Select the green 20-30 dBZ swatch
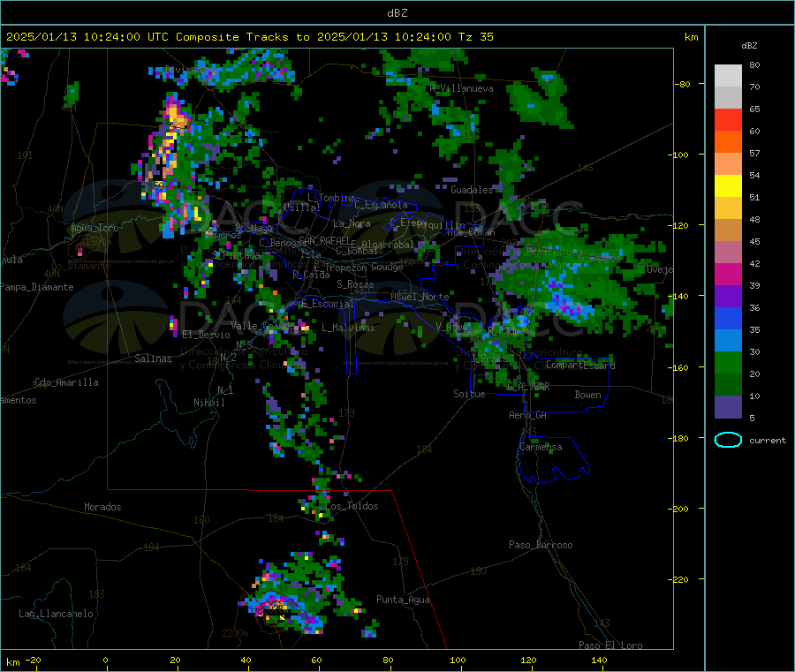 point(728,362)
